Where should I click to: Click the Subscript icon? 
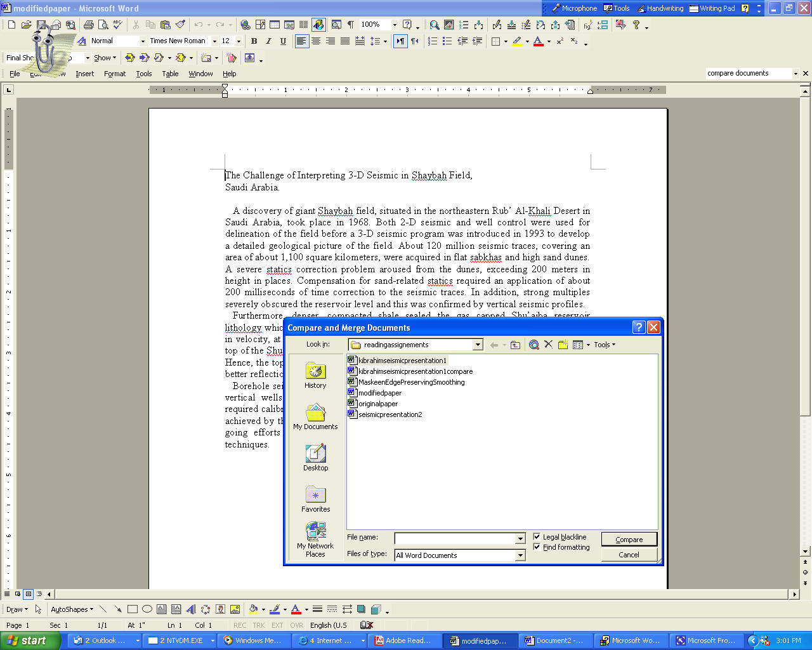coord(574,41)
